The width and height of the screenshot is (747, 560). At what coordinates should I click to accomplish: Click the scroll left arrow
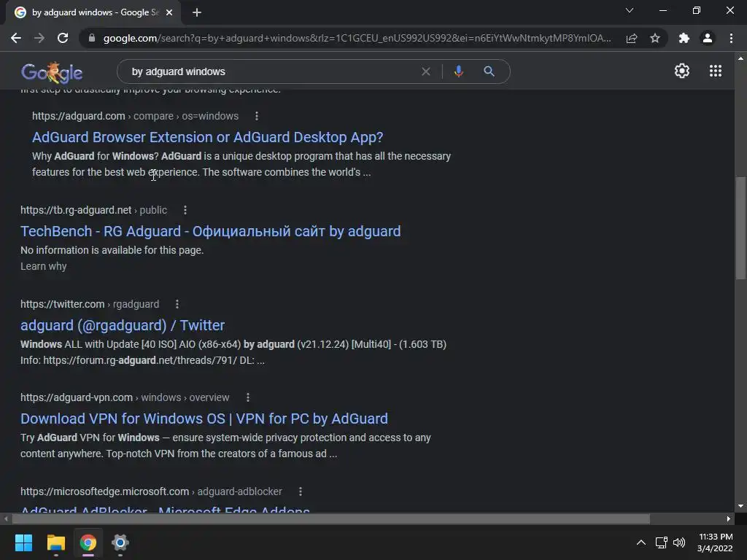(x=6, y=518)
